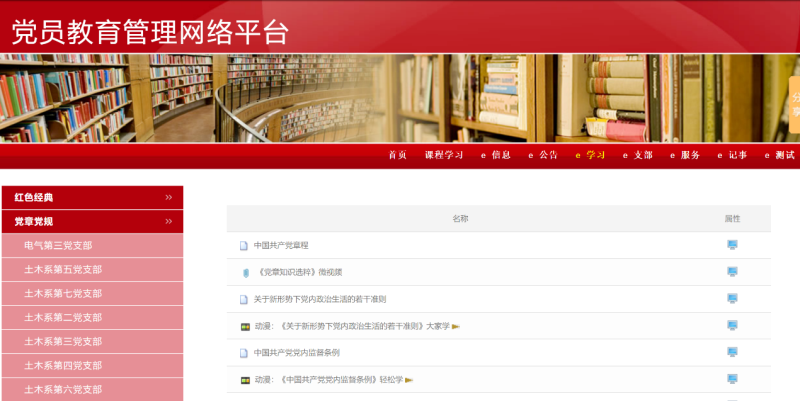The width and height of the screenshot is (800, 401).
Task: Click the 党员教育管理网络平台 site title
Action: [151, 32]
